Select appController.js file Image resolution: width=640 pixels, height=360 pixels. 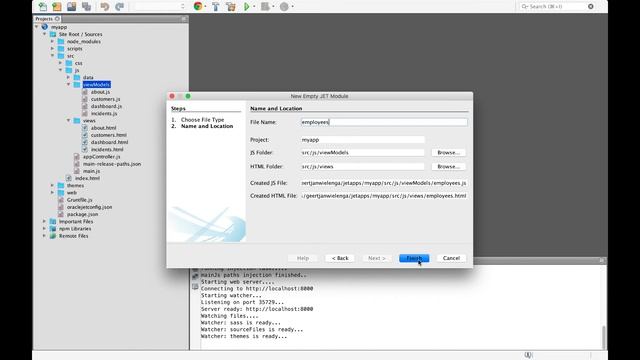pyautogui.click(x=101, y=156)
